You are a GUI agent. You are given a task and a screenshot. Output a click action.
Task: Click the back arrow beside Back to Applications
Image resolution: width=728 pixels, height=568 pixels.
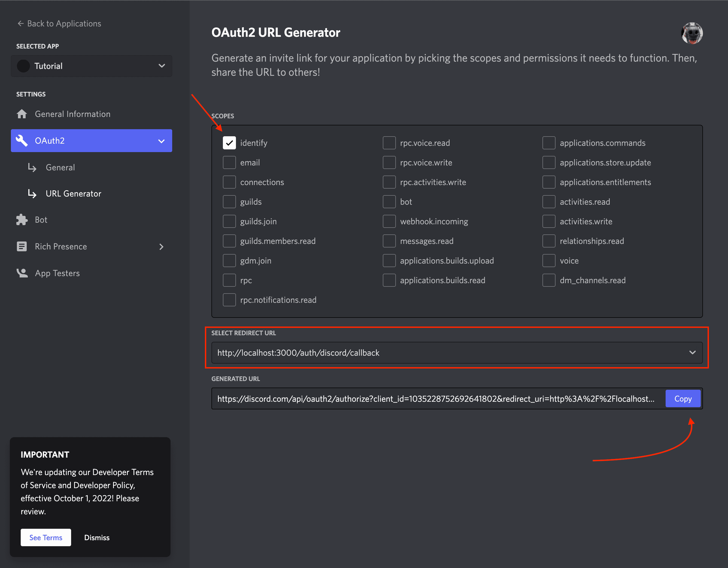click(x=21, y=23)
